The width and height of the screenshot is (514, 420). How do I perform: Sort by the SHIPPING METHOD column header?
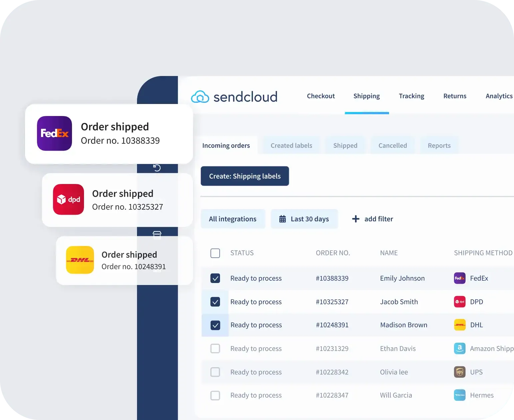click(x=483, y=253)
